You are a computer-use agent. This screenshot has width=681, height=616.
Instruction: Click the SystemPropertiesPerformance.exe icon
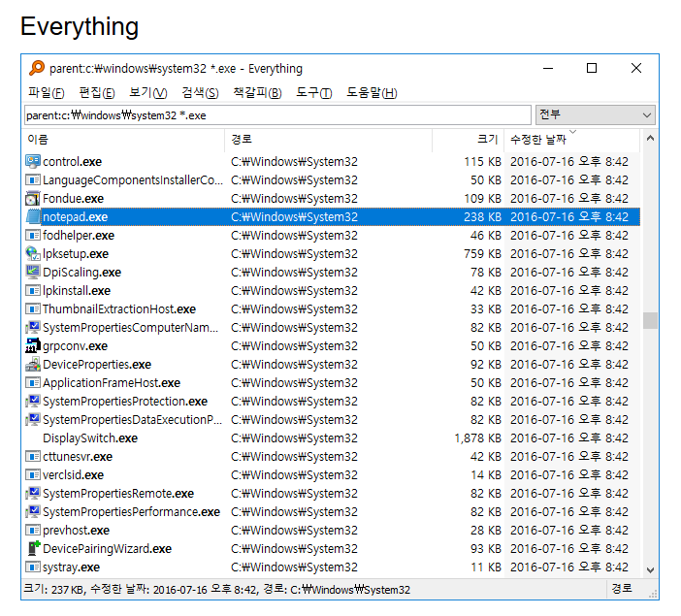click(x=33, y=512)
